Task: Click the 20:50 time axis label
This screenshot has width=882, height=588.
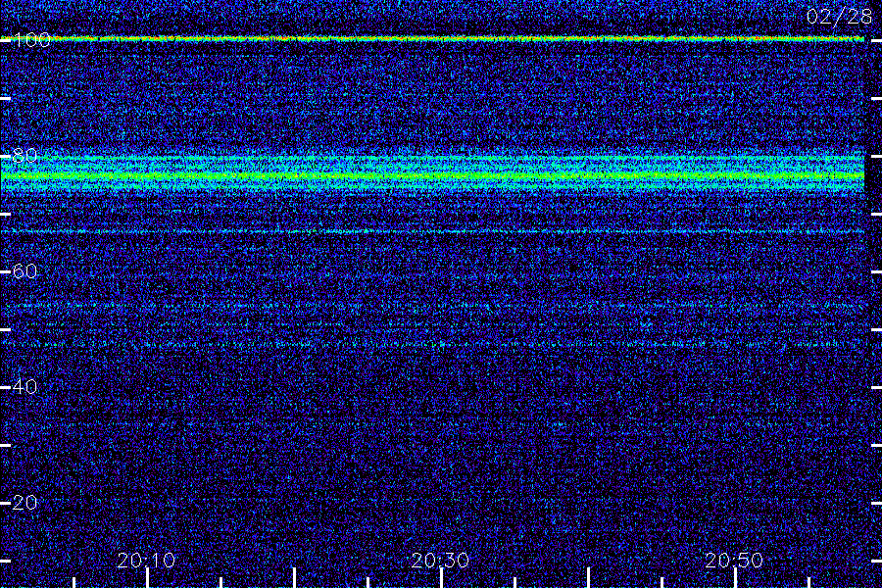Action: [x=734, y=560]
